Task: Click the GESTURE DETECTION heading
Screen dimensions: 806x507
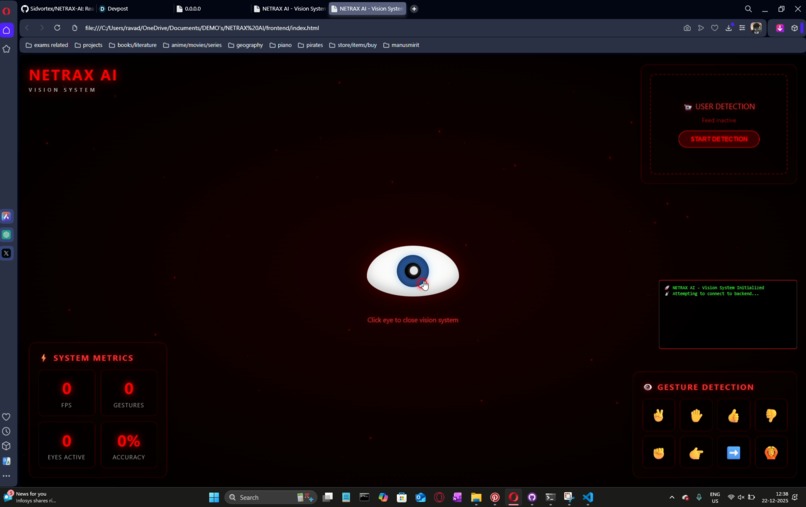Action: [x=705, y=387]
